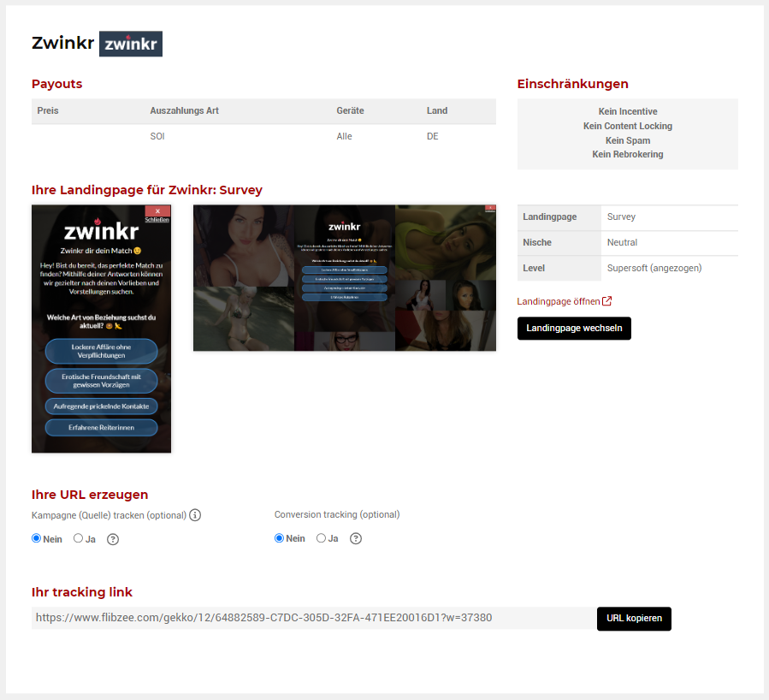Click external link icon next to Landingpage öffnen
This screenshot has width=769, height=700.
pyautogui.click(x=606, y=301)
